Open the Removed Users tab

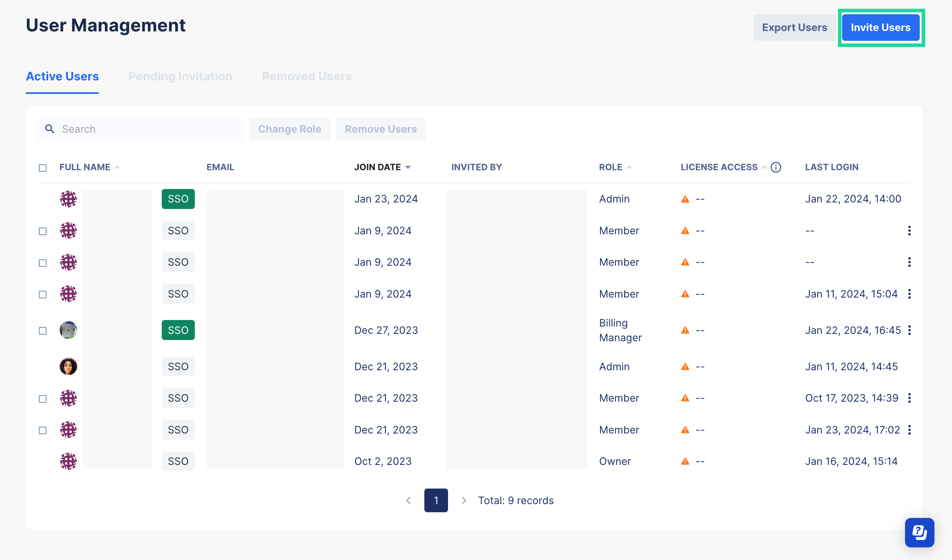[306, 76]
